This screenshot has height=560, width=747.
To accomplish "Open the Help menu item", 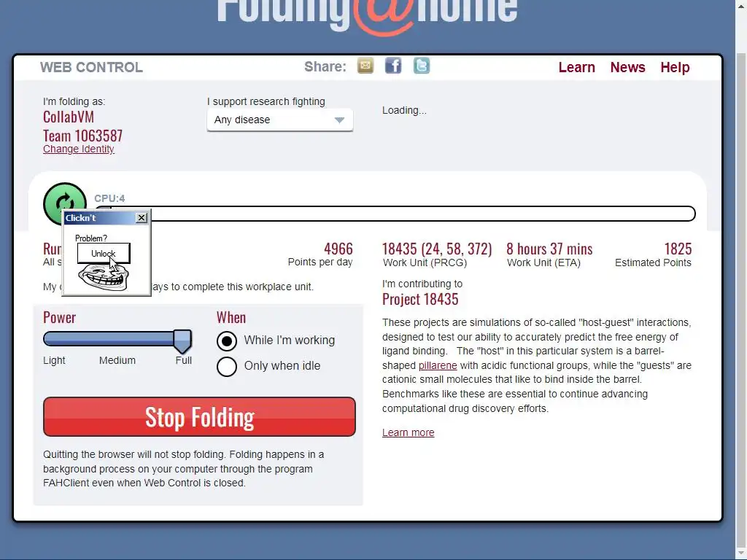I will (x=675, y=67).
